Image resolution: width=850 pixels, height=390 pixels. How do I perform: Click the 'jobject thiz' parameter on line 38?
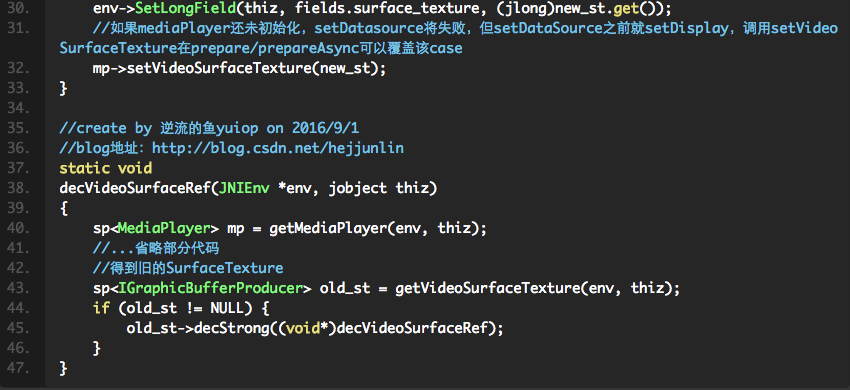[378, 188]
